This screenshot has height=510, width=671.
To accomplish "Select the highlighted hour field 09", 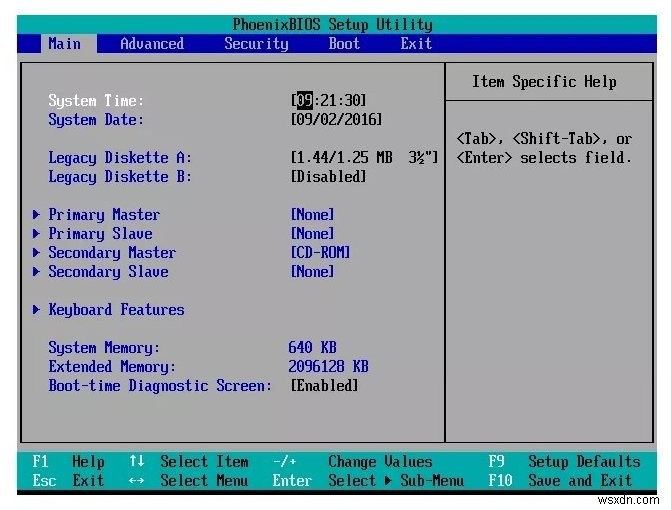I will [x=305, y=100].
